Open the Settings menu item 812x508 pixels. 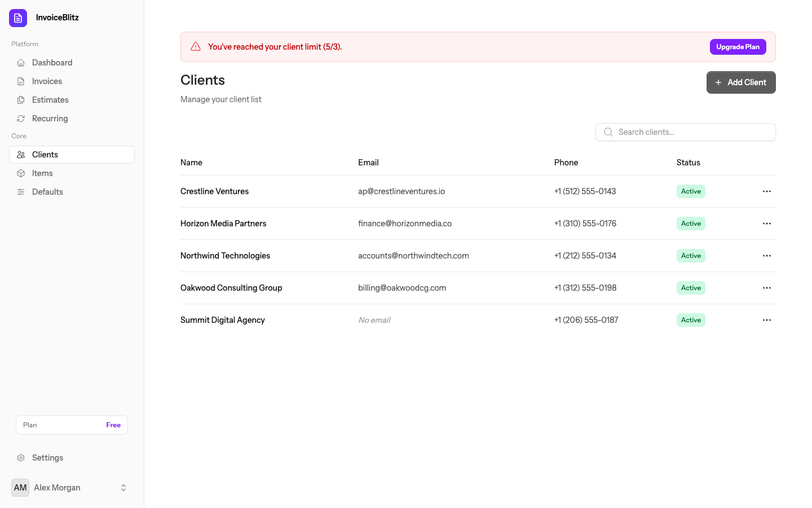point(47,457)
